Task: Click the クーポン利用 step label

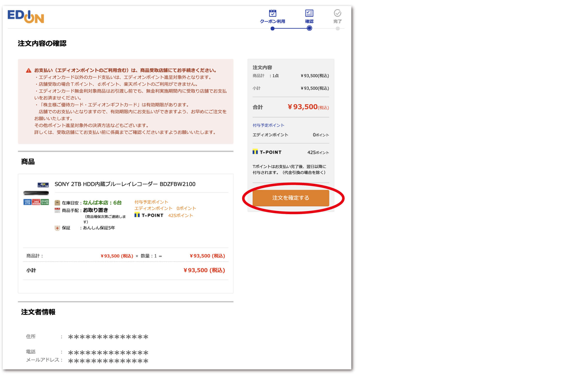Action: [273, 21]
